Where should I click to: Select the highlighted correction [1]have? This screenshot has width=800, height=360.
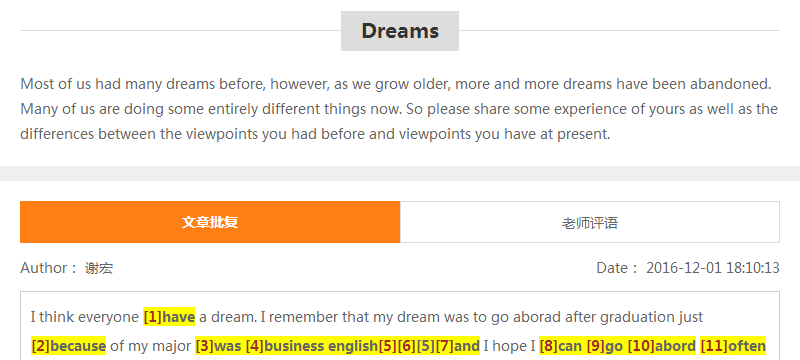click(169, 317)
